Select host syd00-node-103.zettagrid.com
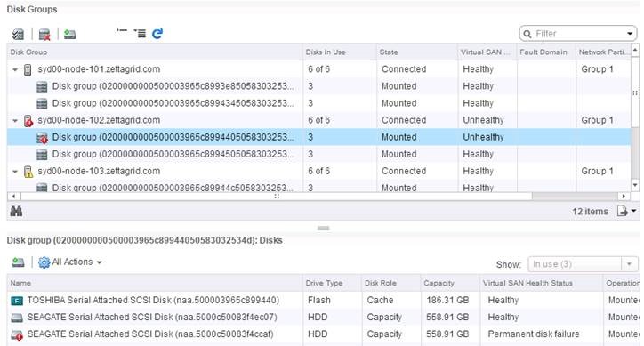The image size is (644, 346). pos(99,172)
